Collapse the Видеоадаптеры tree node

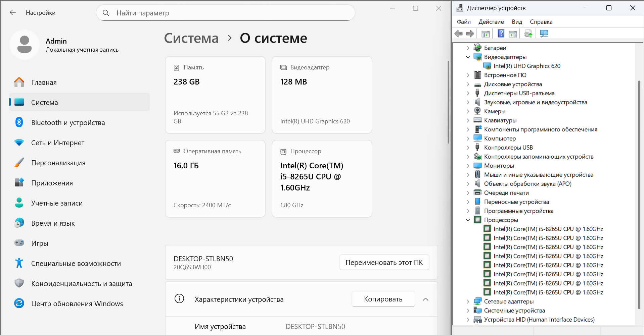[468, 57]
